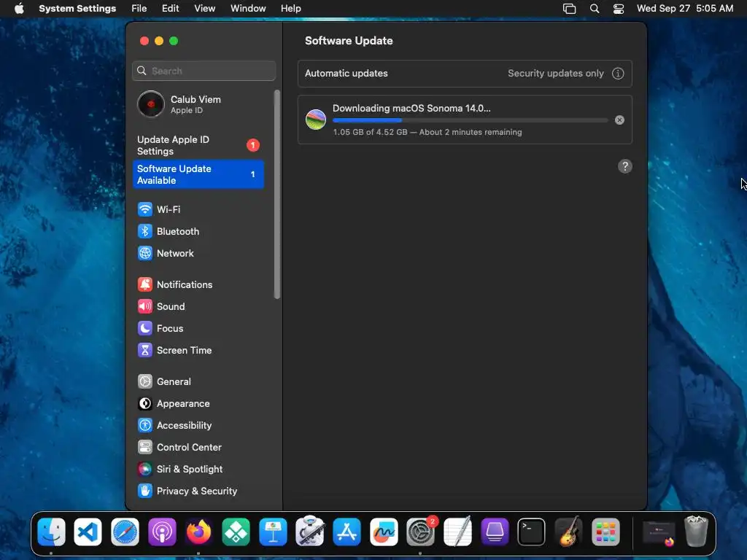Select Software Update Available row
Screen dimensions: 747x560
[x=198, y=175]
